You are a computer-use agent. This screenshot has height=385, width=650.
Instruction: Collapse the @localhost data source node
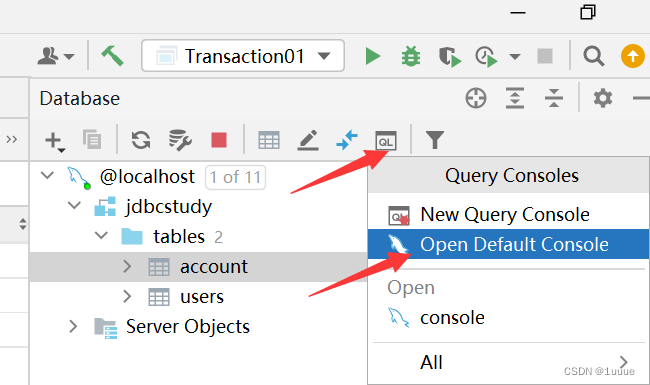tap(47, 175)
